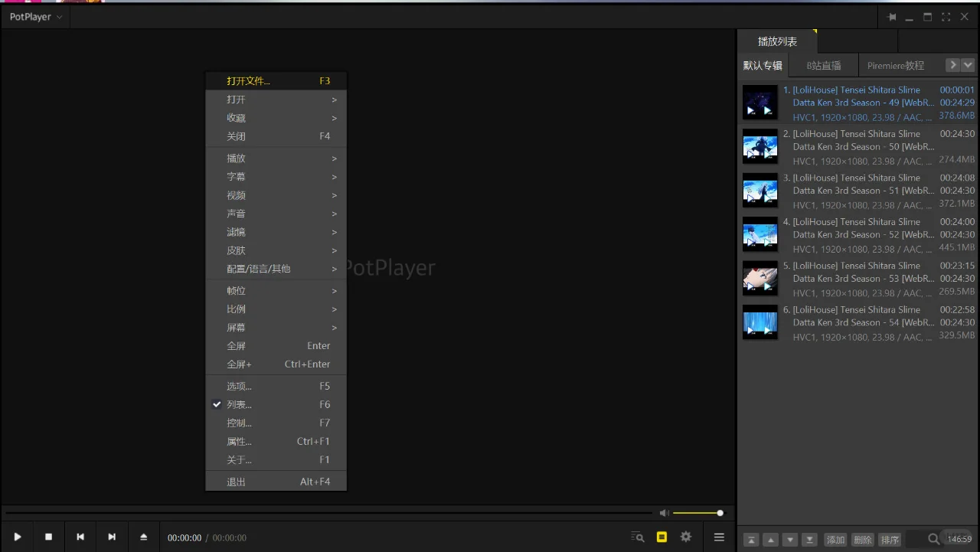Image resolution: width=980 pixels, height=552 pixels.
Task: Mute audio via the speaker icon
Action: click(x=663, y=513)
